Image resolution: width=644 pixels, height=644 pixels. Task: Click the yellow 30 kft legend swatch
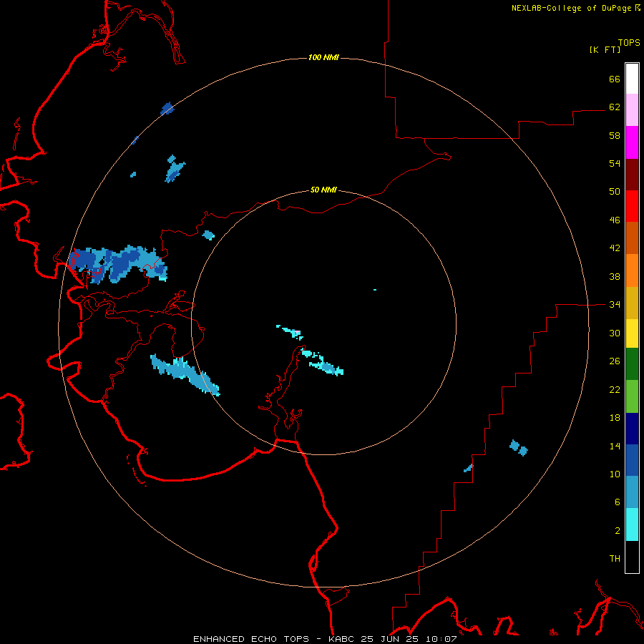pyautogui.click(x=632, y=333)
